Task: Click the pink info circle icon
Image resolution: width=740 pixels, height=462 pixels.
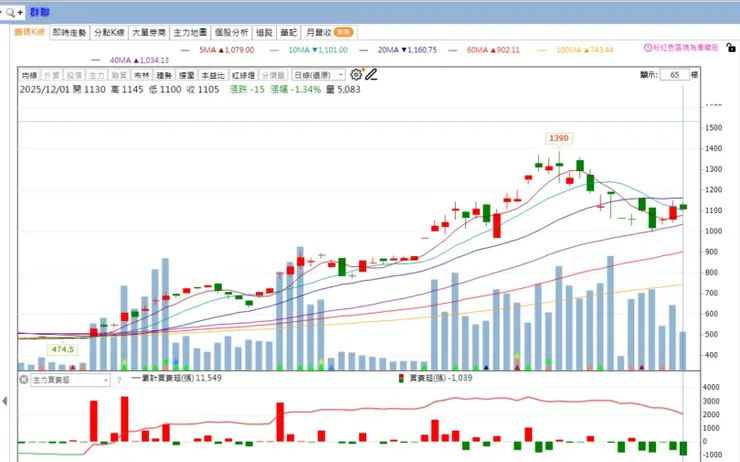Action: tap(648, 48)
